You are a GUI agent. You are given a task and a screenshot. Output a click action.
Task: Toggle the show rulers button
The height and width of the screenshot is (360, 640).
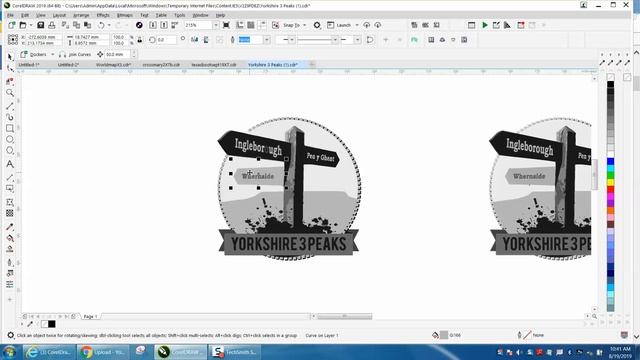pos(240,25)
